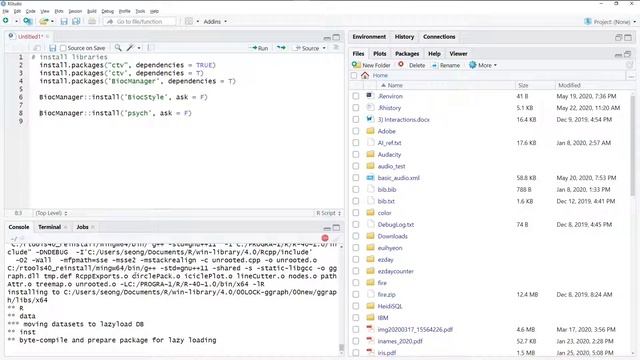The height and width of the screenshot is (360, 640).
Task: Open the inames_2020.pdf link
Action: pyautogui.click(x=400, y=341)
